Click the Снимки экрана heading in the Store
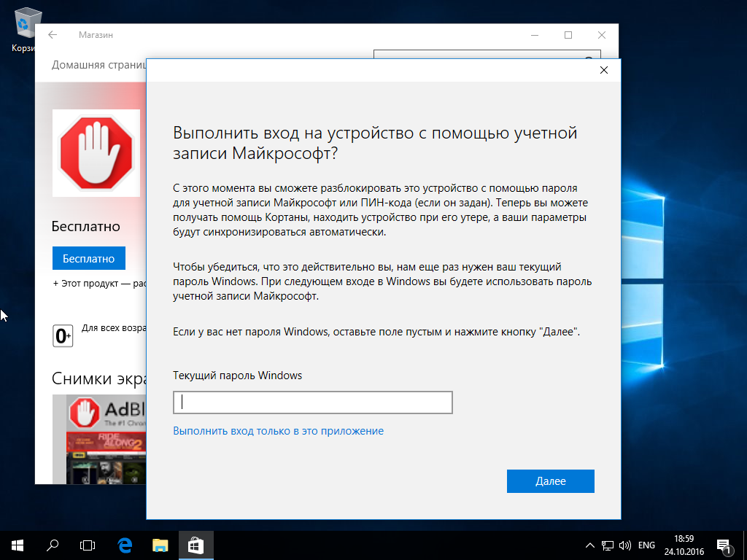The image size is (747, 560). click(x=99, y=378)
